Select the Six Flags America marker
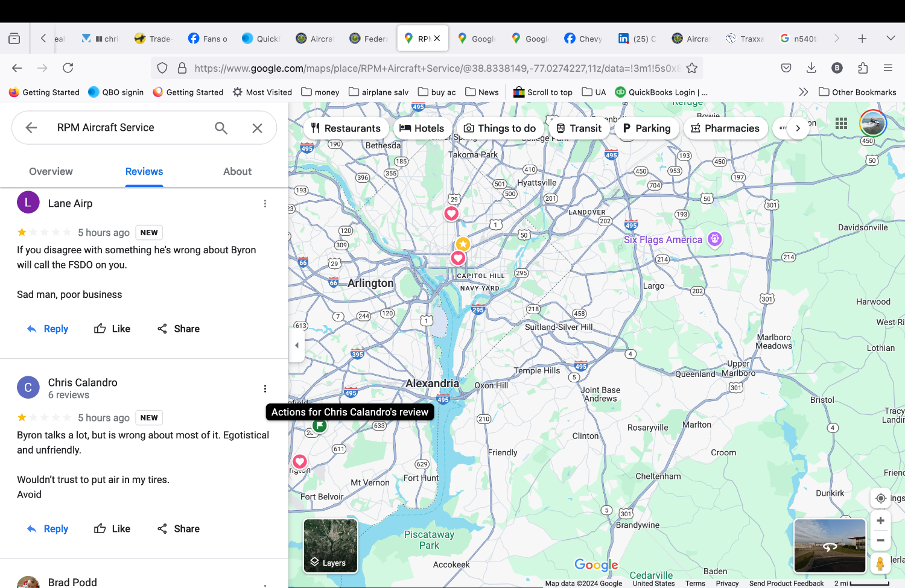This screenshot has height=588, width=905. (715, 239)
